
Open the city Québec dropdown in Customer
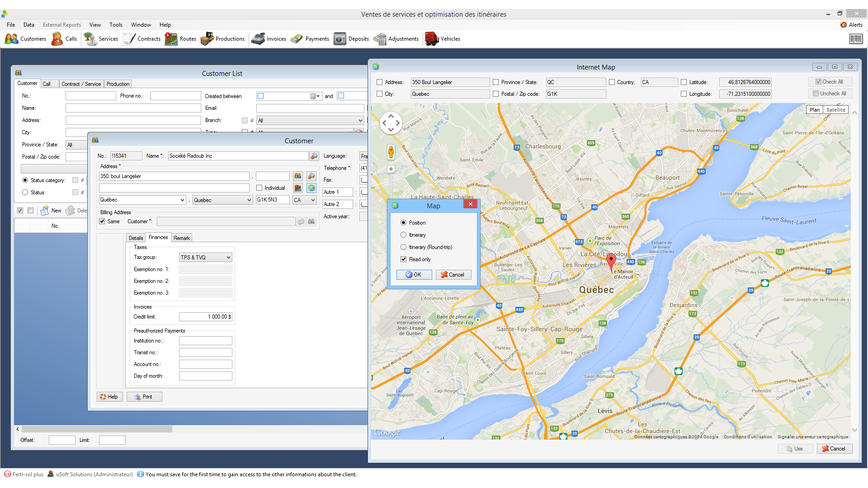pyautogui.click(x=183, y=200)
